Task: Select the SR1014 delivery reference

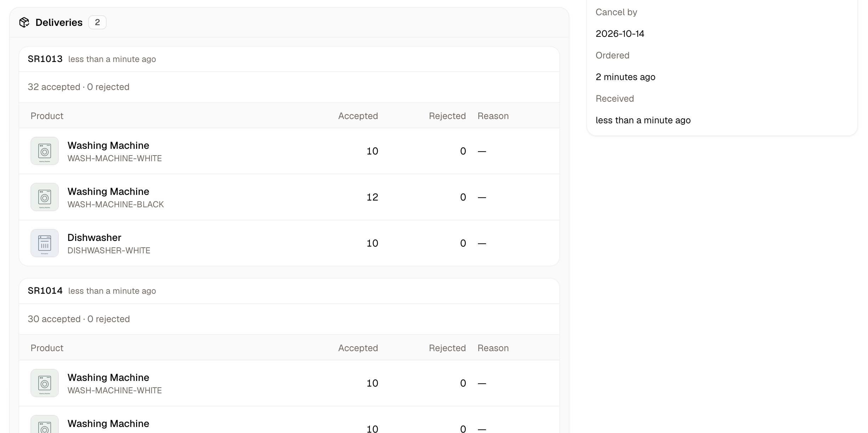Action: point(45,291)
